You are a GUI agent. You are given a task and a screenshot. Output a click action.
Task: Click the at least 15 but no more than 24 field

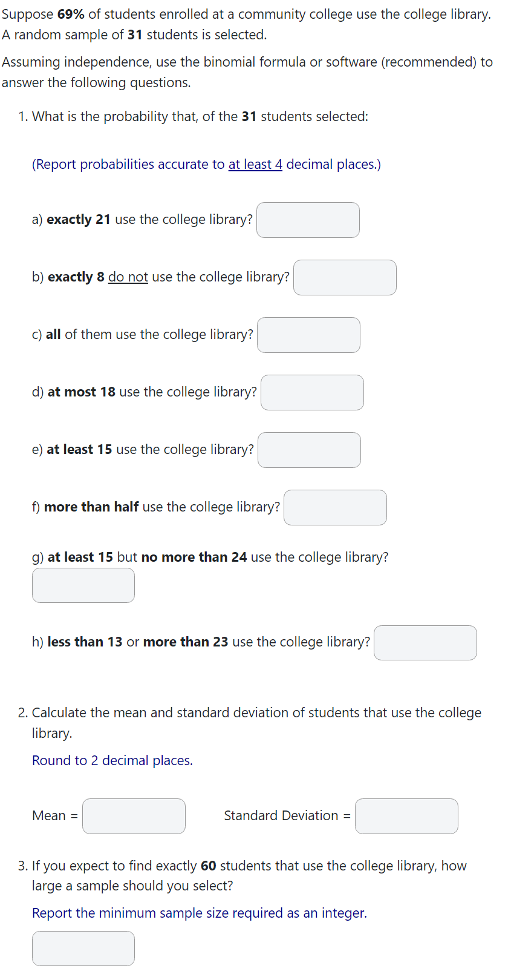tap(83, 585)
